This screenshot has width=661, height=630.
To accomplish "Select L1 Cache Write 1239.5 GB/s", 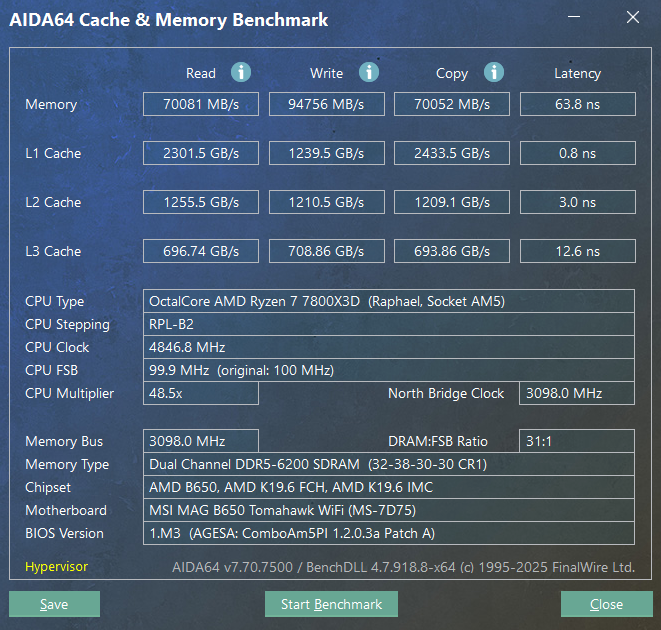I will (327, 153).
